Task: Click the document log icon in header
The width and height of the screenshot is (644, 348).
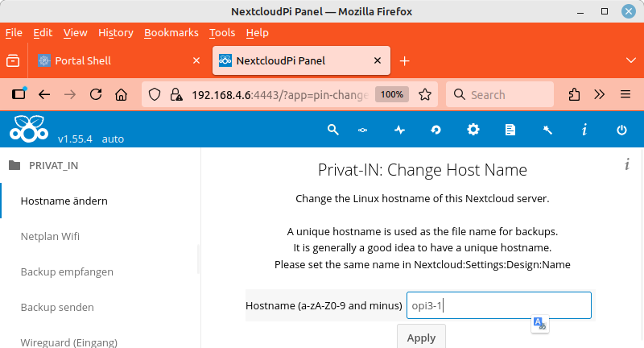Action: pyautogui.click(x=510, y=129)
